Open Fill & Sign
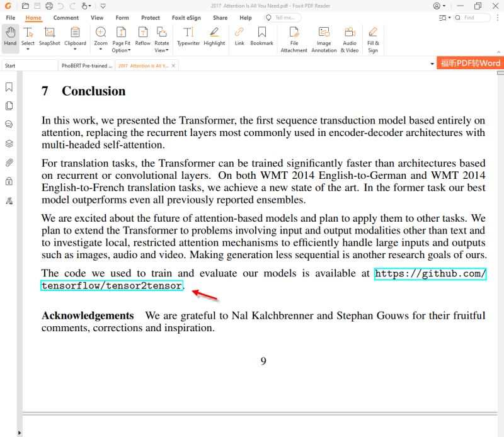Screen dimensions: 504x437 tap(373, 39)
